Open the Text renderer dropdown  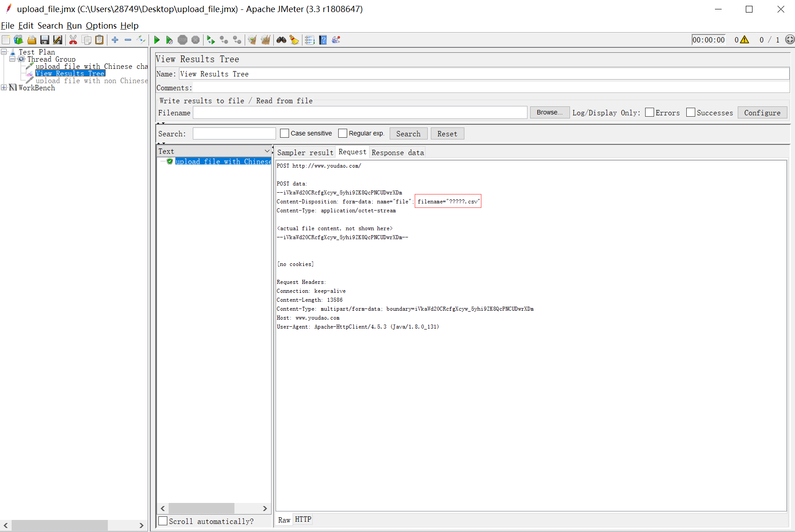coord(267,151)
